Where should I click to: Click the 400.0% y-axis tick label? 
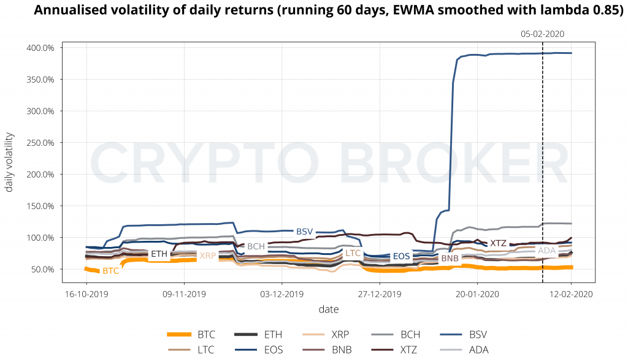tap(40, 48)
